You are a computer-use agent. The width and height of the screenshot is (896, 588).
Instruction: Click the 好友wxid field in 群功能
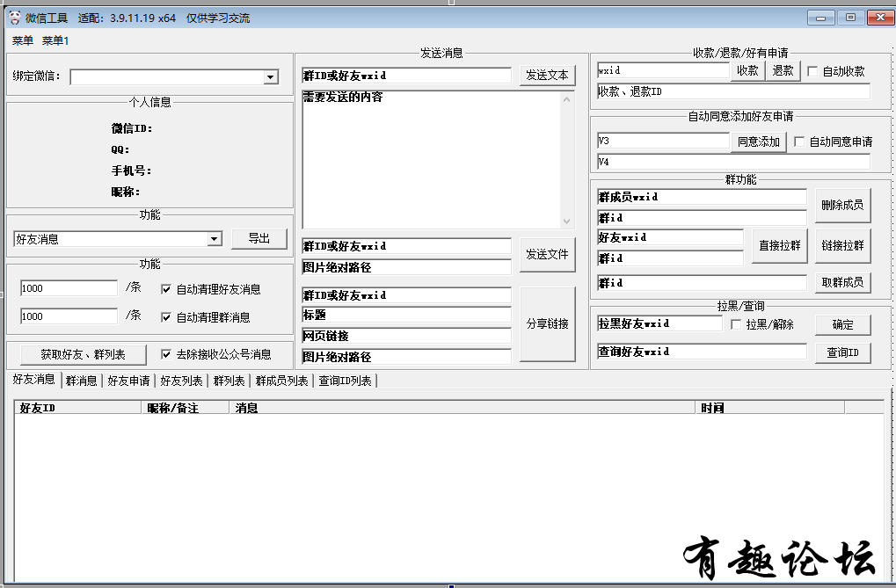pyautogui.click(x=670, y=237)
